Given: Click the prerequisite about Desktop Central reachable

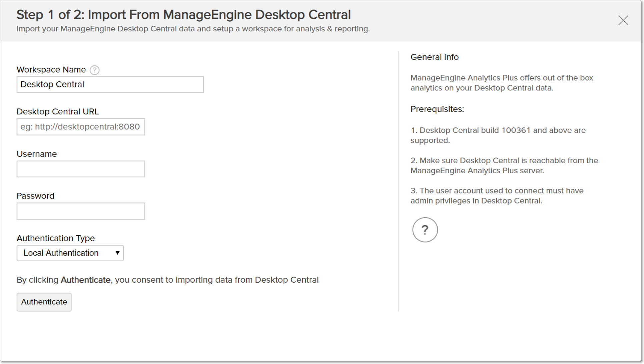Looking at the screenshot, I should [x=504, y=165].
